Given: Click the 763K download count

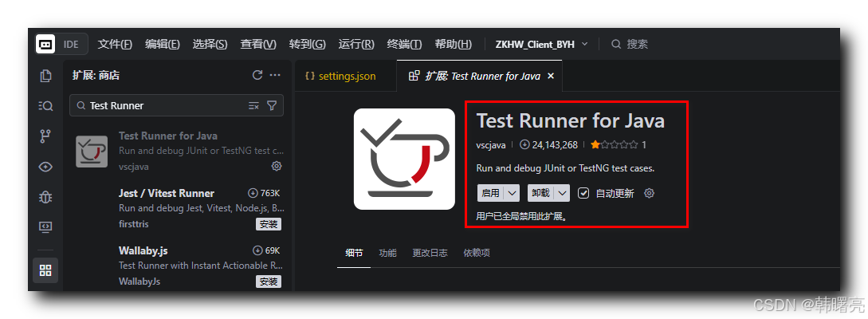Looking at the screenshot, I should [264, 193].
